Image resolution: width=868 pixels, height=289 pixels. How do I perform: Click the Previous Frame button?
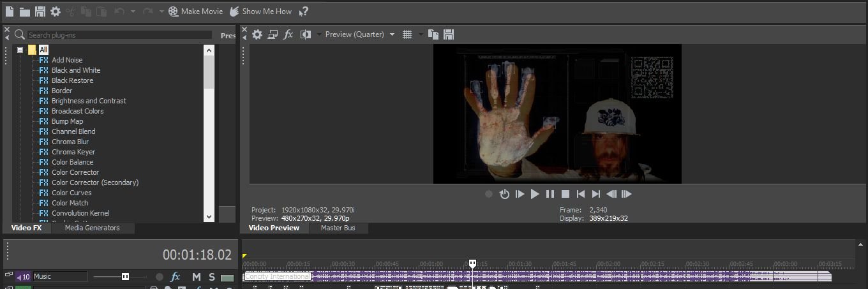click(611, 194)
